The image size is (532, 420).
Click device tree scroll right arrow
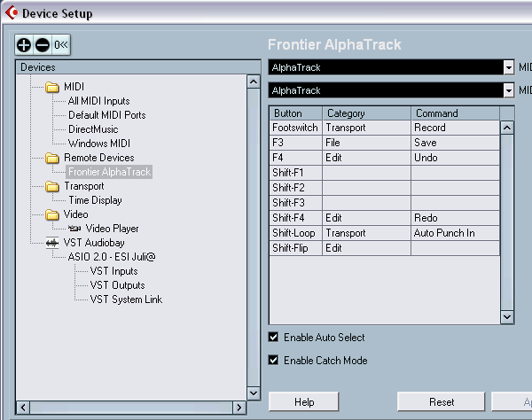tap(239, 407)
